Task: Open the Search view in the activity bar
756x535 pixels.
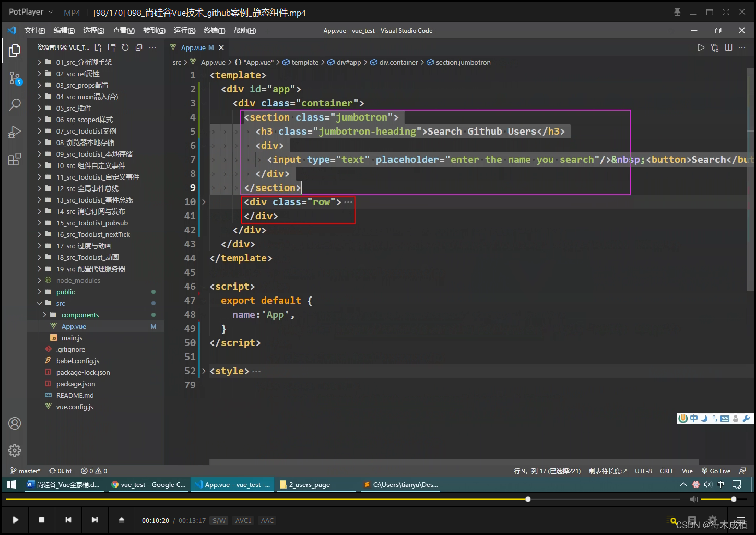Action: point(15,105)
